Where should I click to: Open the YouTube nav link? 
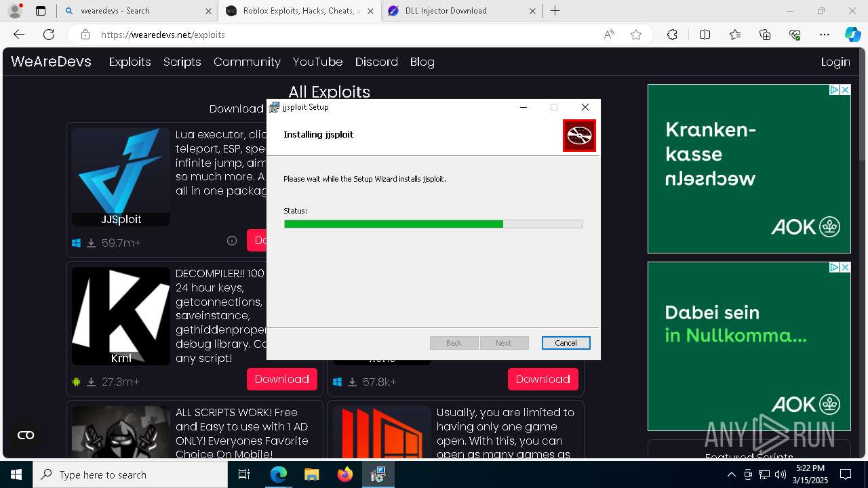pos(317,62)
